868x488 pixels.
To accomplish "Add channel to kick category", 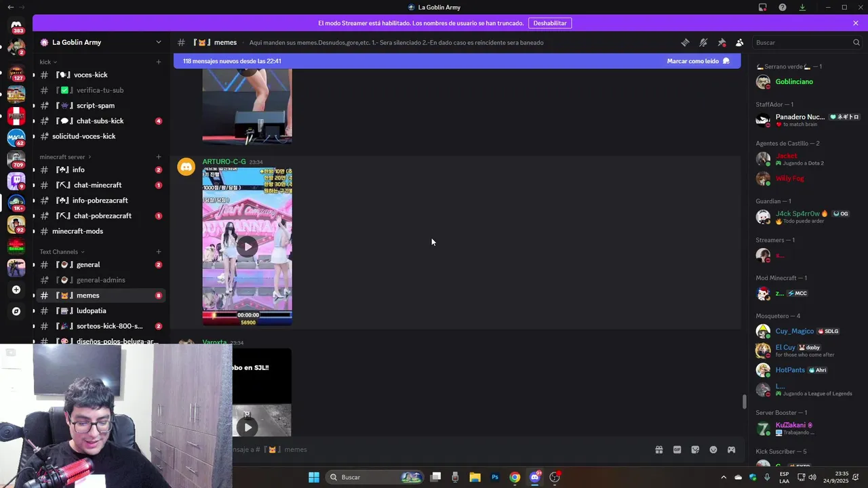I will (159, 62).
